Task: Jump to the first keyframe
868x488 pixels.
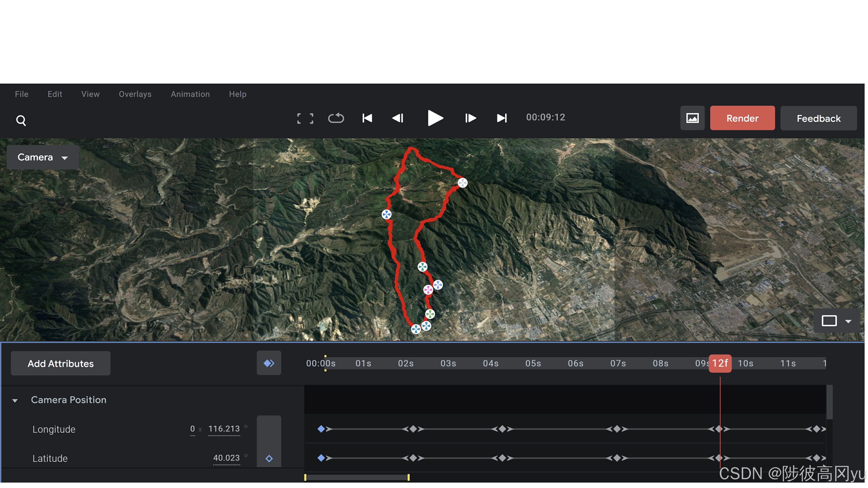Action: point(367,118)
